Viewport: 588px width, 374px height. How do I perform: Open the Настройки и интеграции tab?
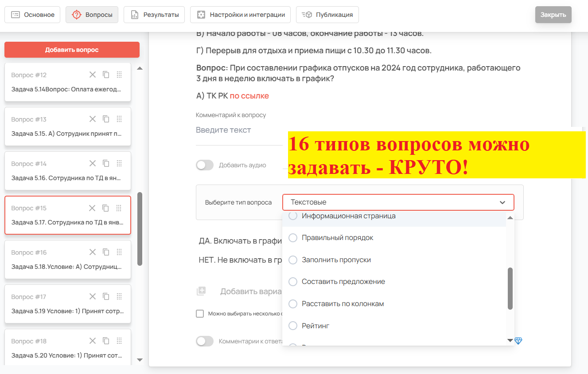click(x=240, y=15)
